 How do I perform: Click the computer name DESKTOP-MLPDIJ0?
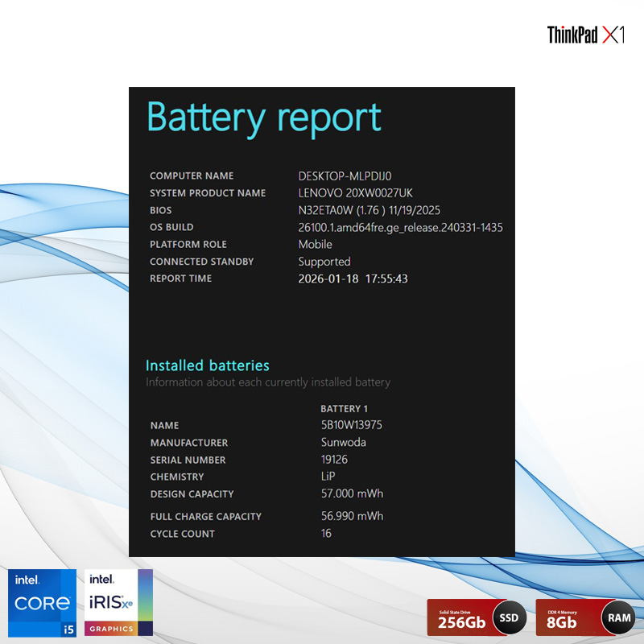[345, 175]
